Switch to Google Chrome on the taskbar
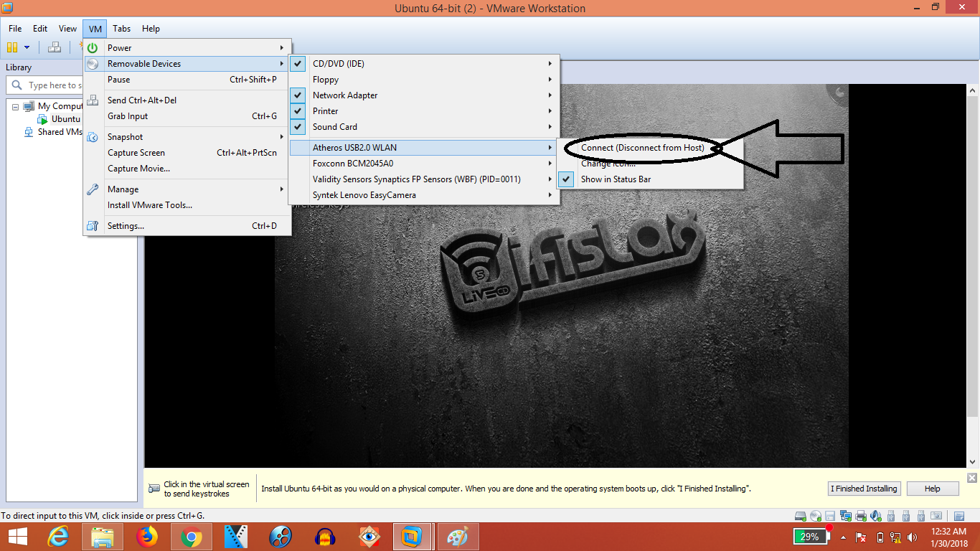This screenshot has height=551, width=980. 191,537
